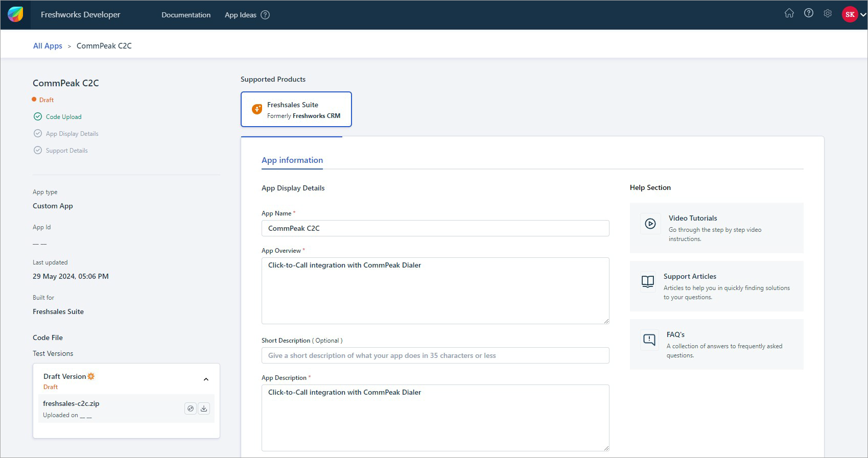The width and height of the screenshot is (868, 458).
Task: Click App Overview textarea corner grip
Action: pyautogui.click(x=606, y=321)
